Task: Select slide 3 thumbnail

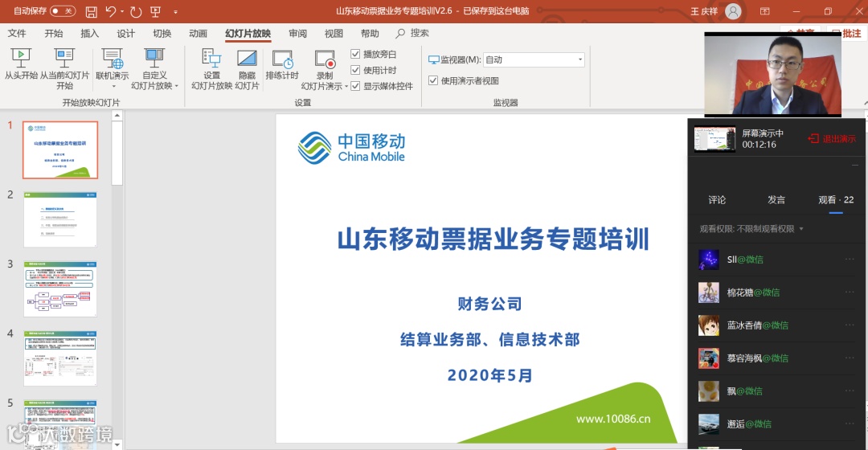Action: 60,289
